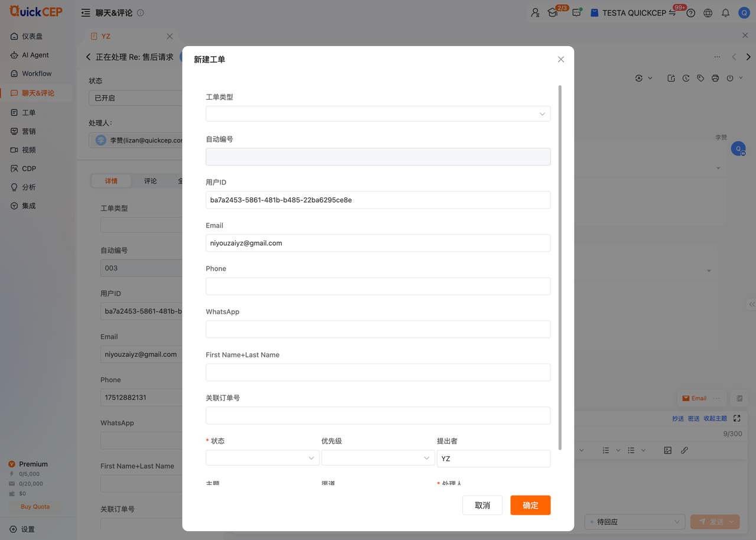Click the share/export icon in toolbar

pyautogui.click(x=671, y=78)
